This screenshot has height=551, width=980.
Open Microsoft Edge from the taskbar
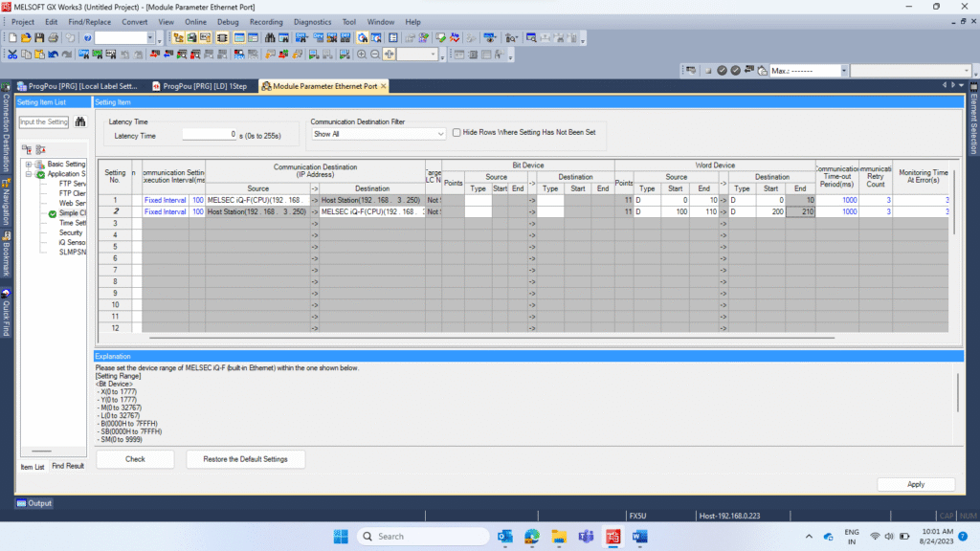(x=532, y=536)
